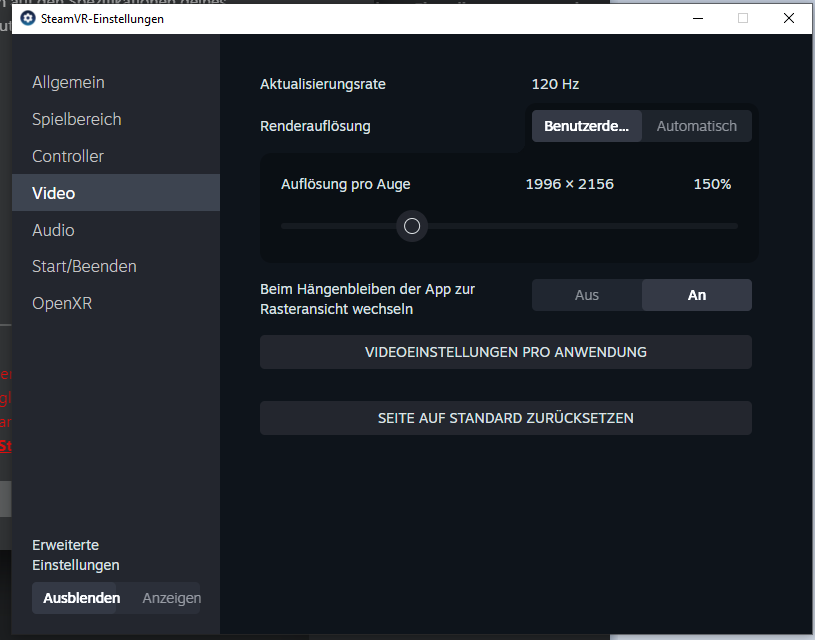The width and height of the screenshot is (815, 640).
Task: Turn Rasteransicht option Aus
Action: [587, 295]
